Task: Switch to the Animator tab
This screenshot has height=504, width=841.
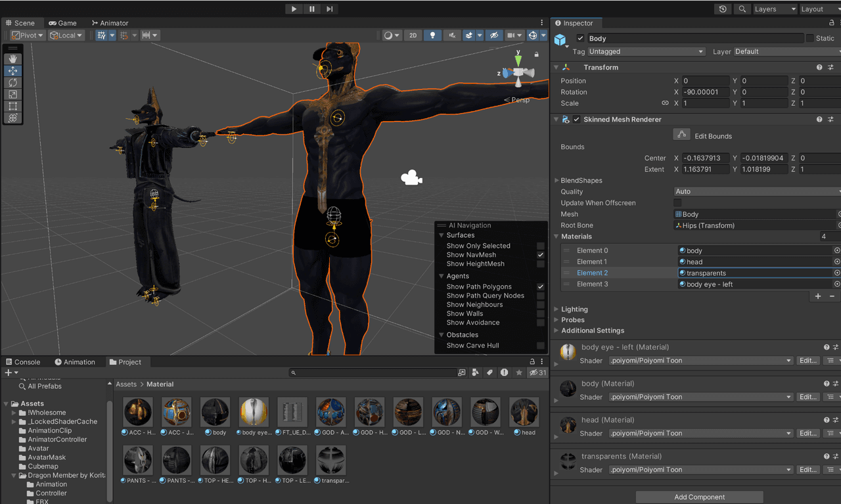Action: [110, 23]
